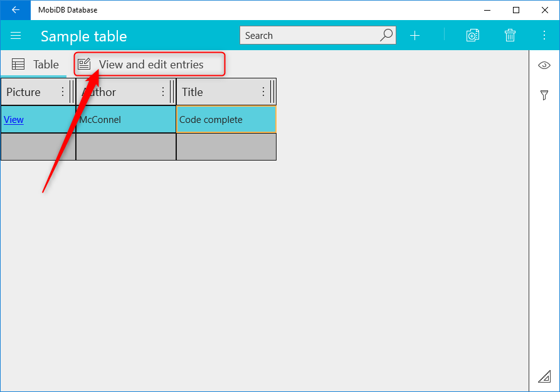Grab the Picture column resize handle
The height and width of the screenshot is (392, 560).
pos(71,92)
